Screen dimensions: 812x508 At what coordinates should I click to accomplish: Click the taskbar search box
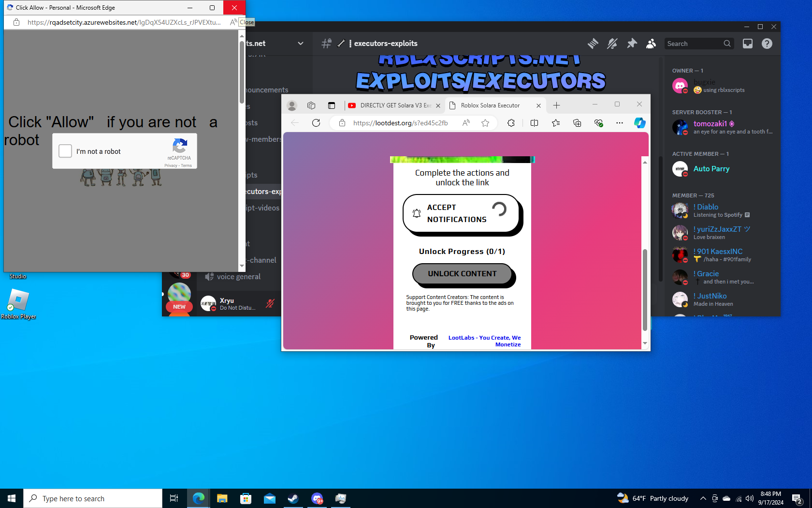[93, 498]
